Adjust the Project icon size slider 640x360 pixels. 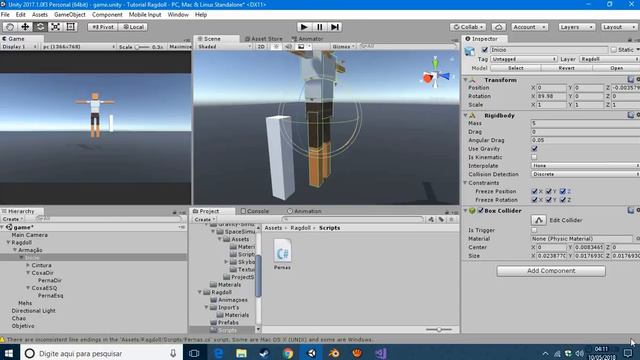point(439,329)
